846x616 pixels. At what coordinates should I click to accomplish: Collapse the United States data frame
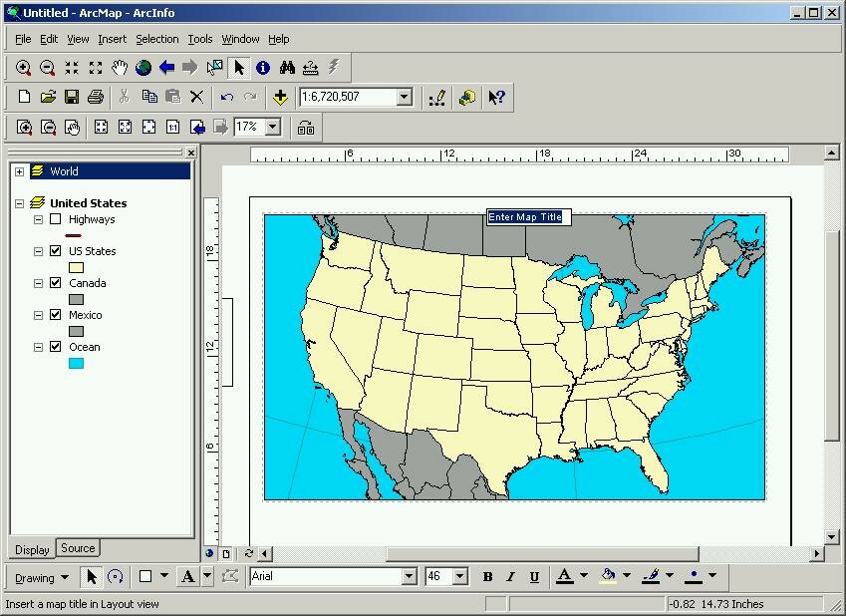pos(19,203)
